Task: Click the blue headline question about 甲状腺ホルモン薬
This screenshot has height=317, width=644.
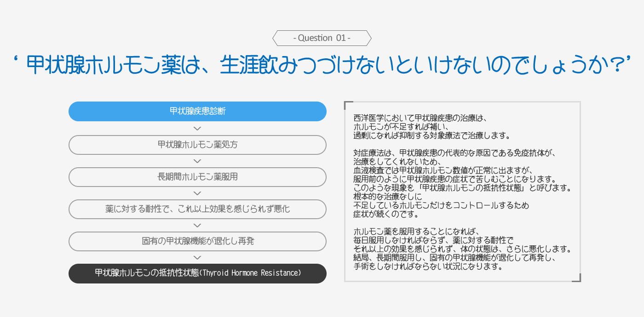Action: pos(322,65)
